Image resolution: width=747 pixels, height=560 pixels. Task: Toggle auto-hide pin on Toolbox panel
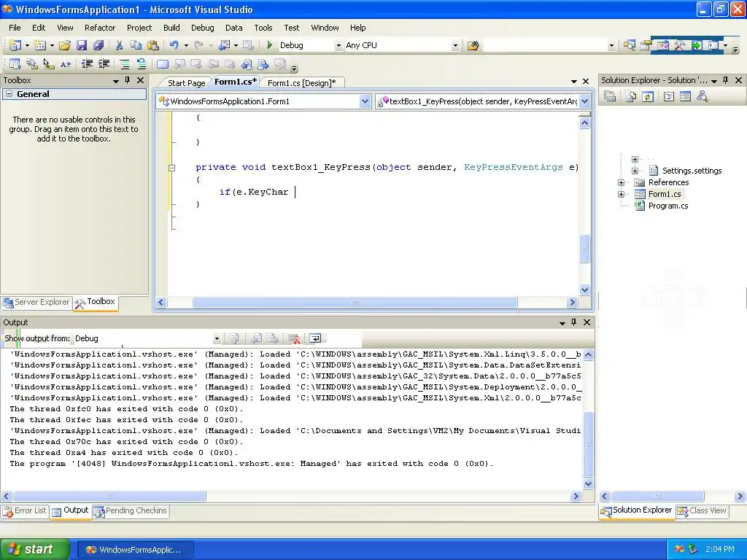tap(127, 80)
